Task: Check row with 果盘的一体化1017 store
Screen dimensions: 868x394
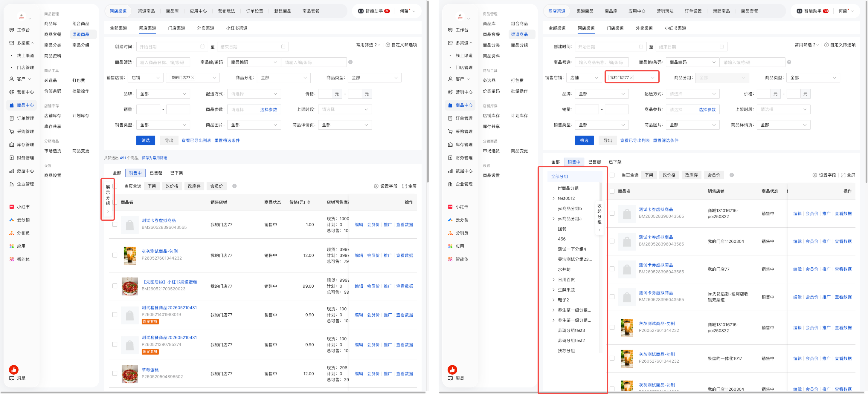Action: point(612,358)
